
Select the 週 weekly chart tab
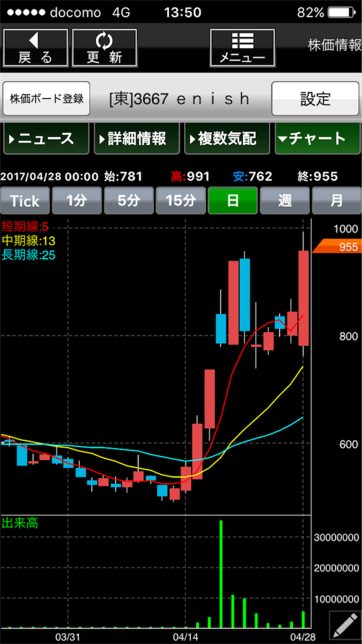tap(285, 201)
